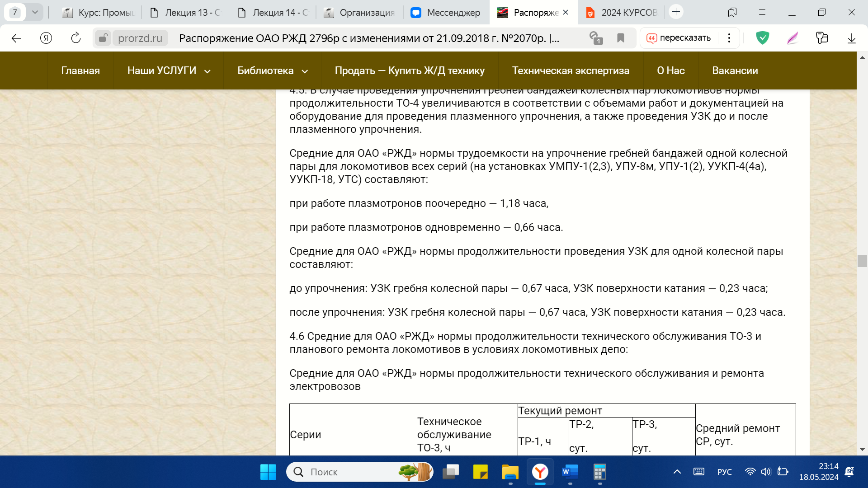The image size is (868, 488).
Task: Switch to the Лекция 13 tab
Action: coord(185,13)
